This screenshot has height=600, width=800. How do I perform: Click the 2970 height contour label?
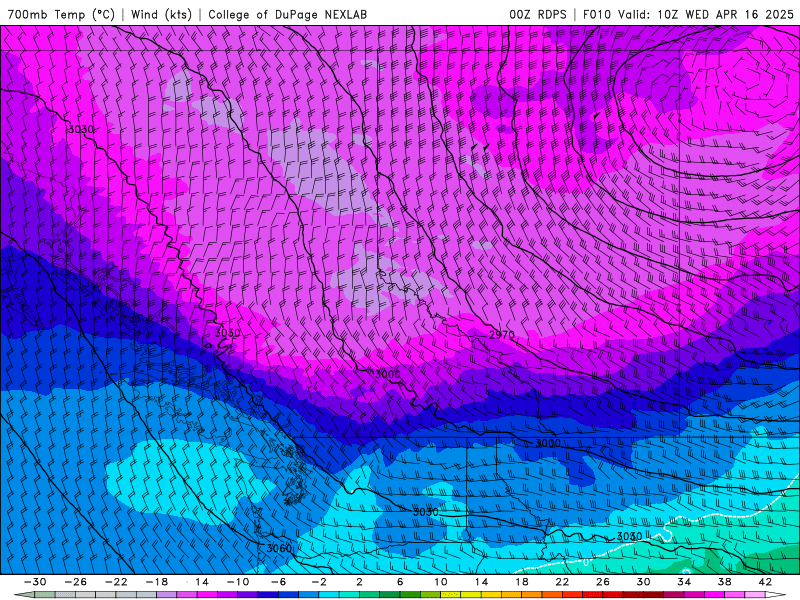click(x=502, y=335)
